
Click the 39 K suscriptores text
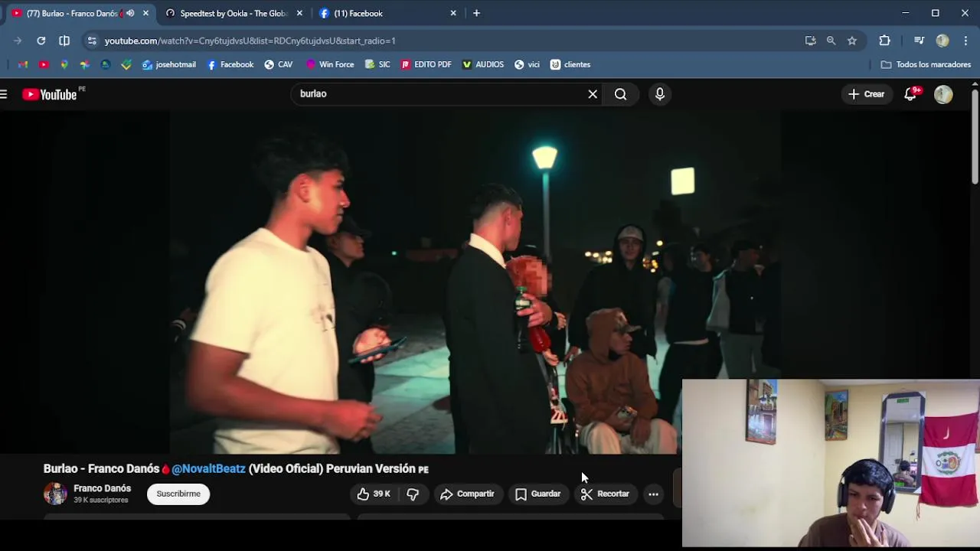coord(100,500)
